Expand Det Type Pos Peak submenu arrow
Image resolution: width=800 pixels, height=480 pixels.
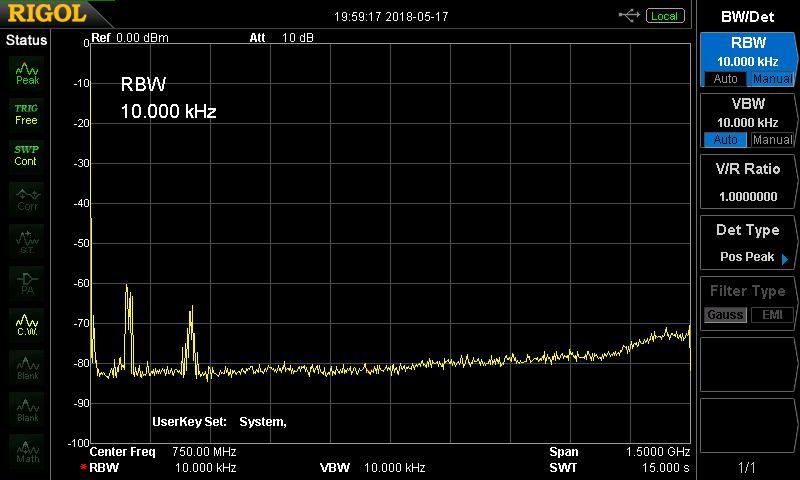(x=785, y=259)
